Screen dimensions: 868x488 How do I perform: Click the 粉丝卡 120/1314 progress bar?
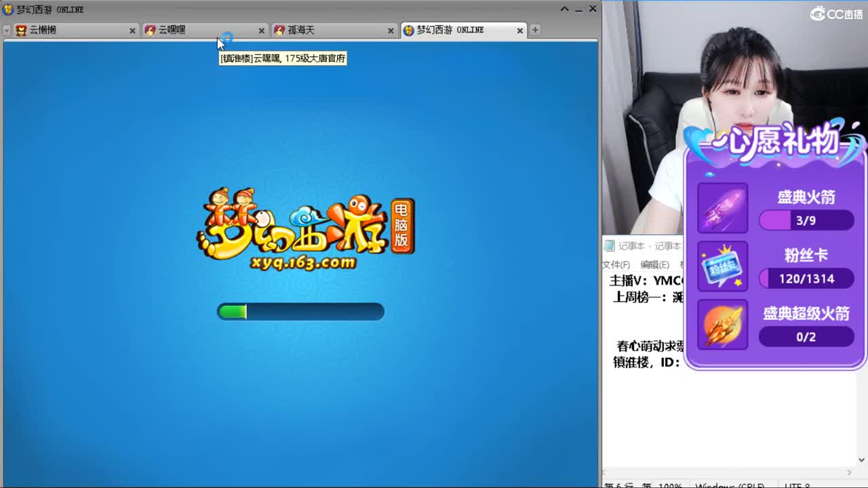806,279
